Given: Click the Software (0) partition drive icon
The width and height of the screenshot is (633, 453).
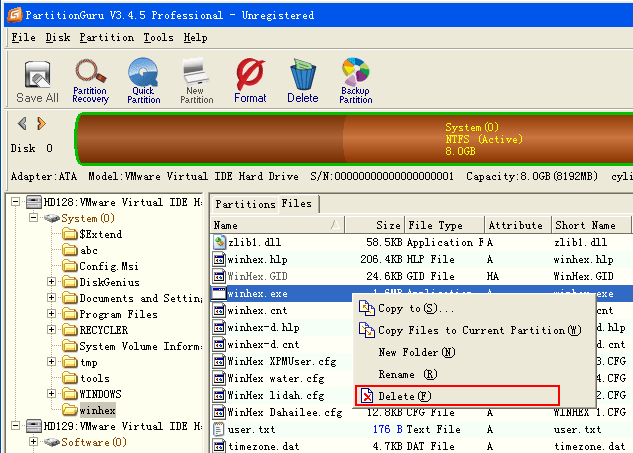Looking at the screenshot, I should point(52,442).
